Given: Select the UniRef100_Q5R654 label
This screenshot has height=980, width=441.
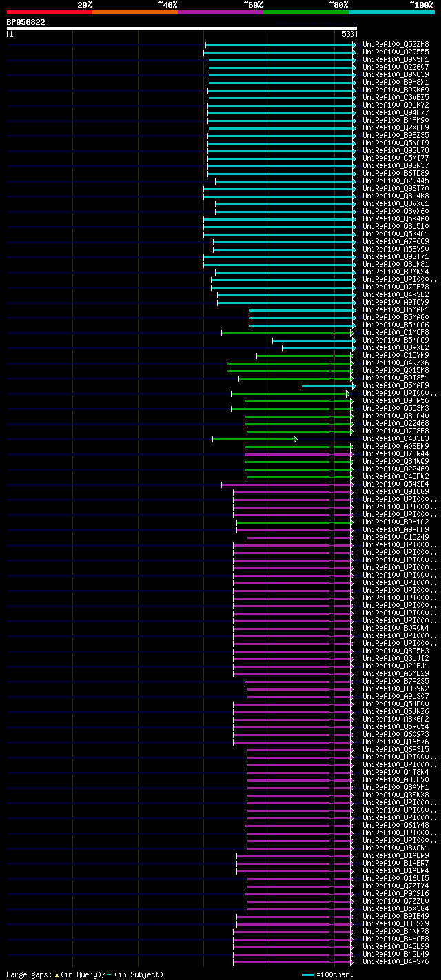Looking at the screenshot, I should point(396,726).
